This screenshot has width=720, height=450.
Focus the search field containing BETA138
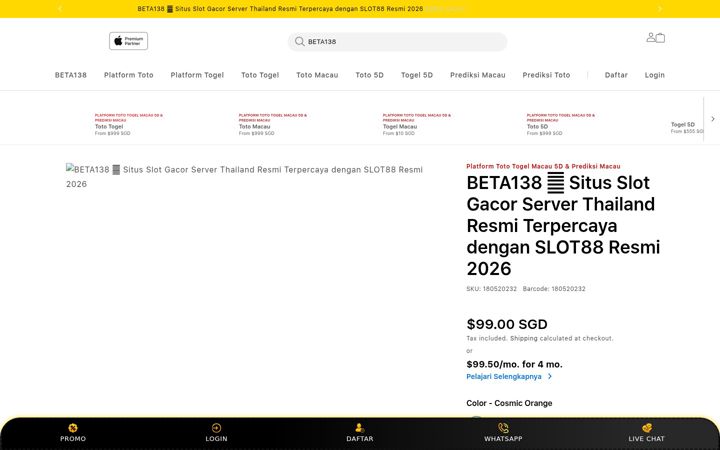pos(398,42)
